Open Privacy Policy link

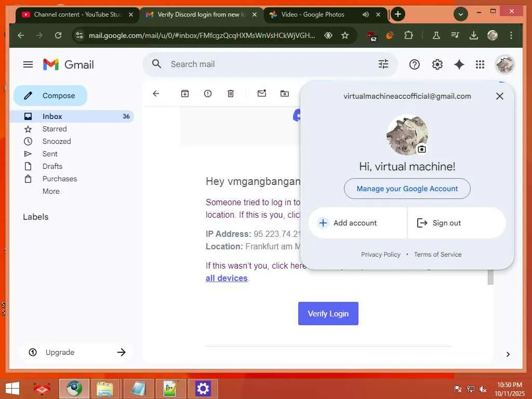click(x=381, y=255)
